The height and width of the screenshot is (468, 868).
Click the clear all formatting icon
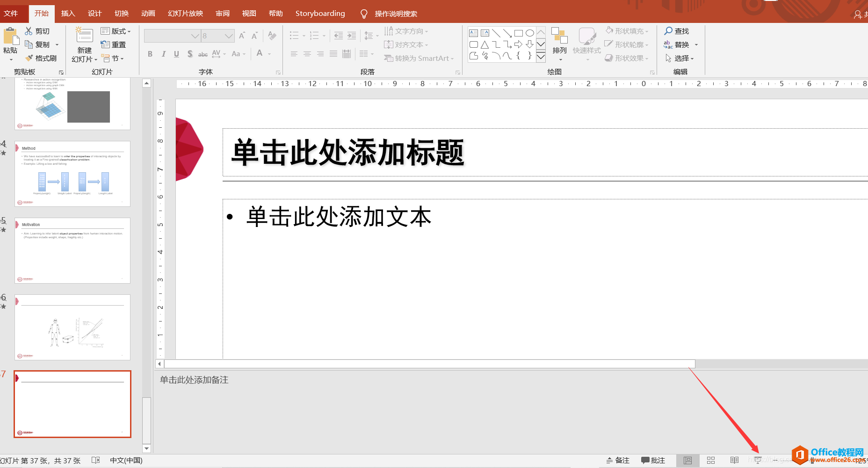pyautogui.click(x=272, y=36)
